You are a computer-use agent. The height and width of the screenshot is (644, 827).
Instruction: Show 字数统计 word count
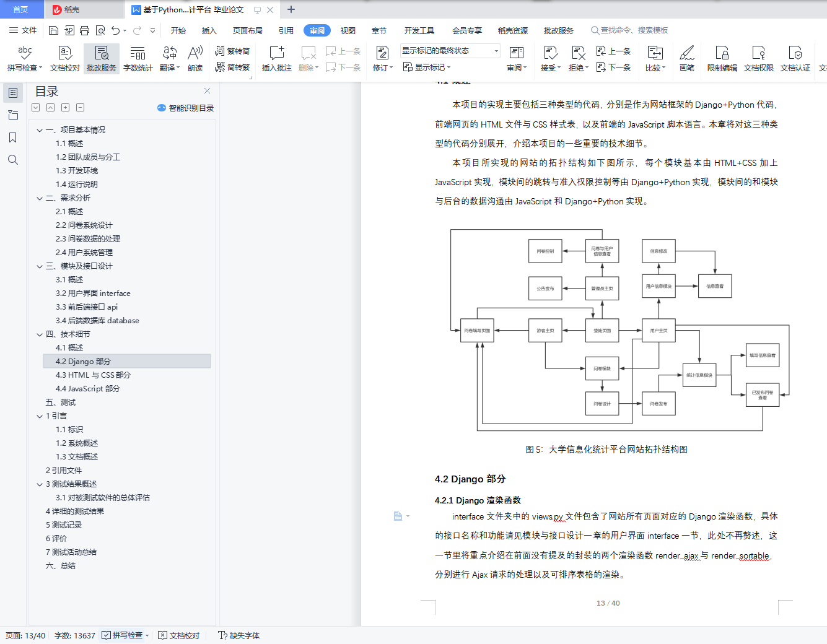point(138,59)
